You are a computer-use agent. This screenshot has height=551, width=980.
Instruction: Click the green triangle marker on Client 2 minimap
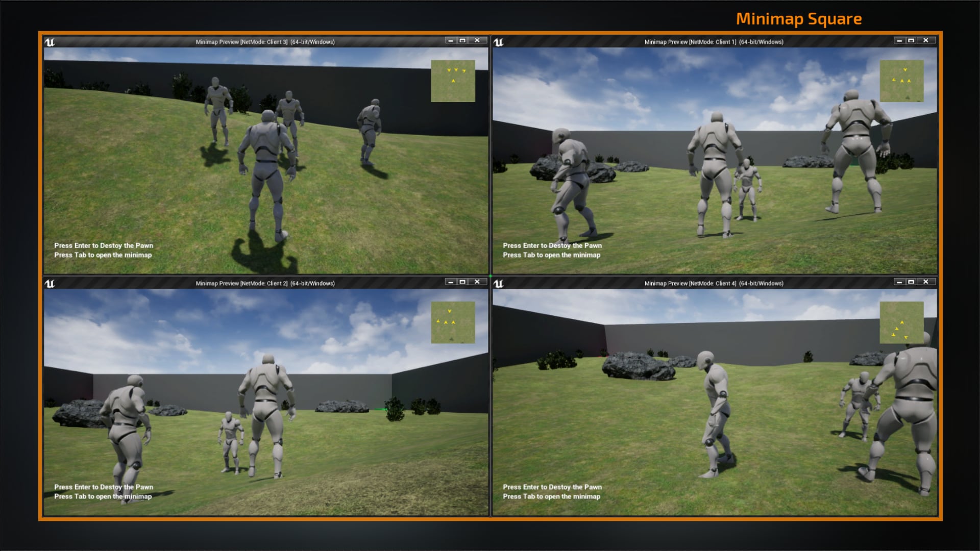451,339
